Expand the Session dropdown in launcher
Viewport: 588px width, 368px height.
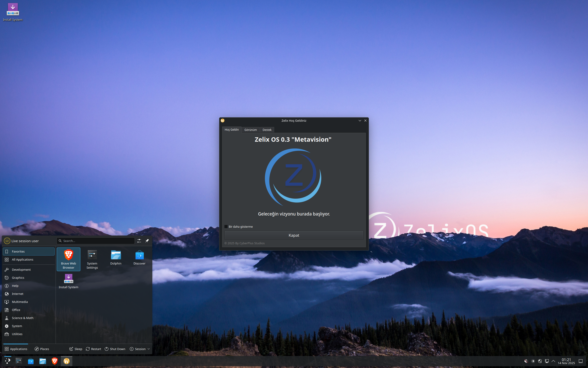coord(140,349)
